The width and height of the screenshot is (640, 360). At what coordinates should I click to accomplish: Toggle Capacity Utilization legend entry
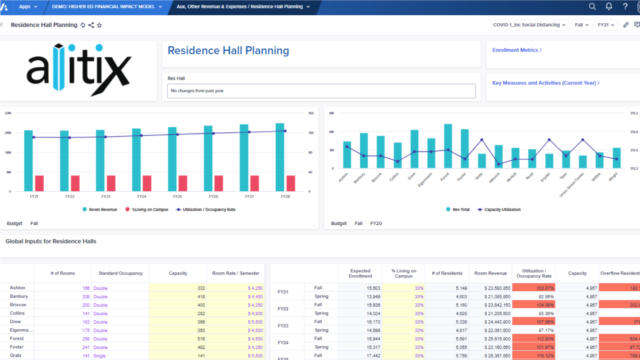(x=499, y=209)
